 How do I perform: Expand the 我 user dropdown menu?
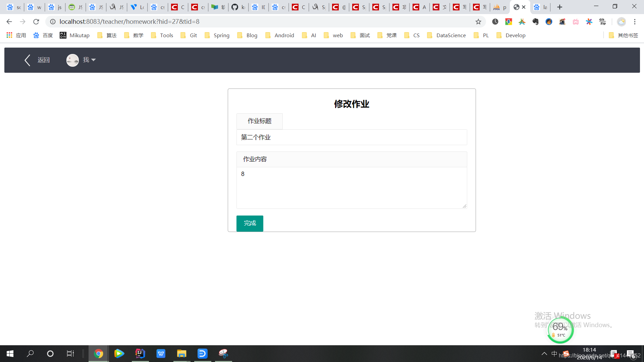[x=88, y=60]
